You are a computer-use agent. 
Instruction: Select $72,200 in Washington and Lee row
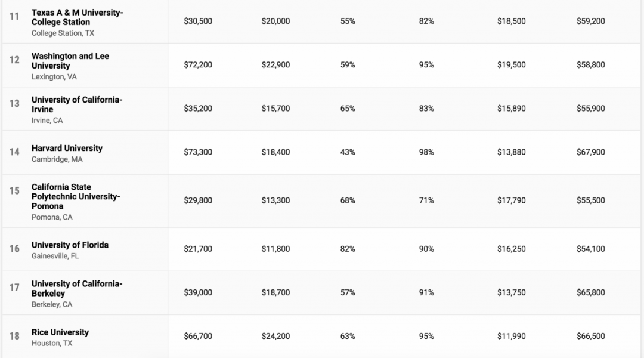tap(198, 65)
